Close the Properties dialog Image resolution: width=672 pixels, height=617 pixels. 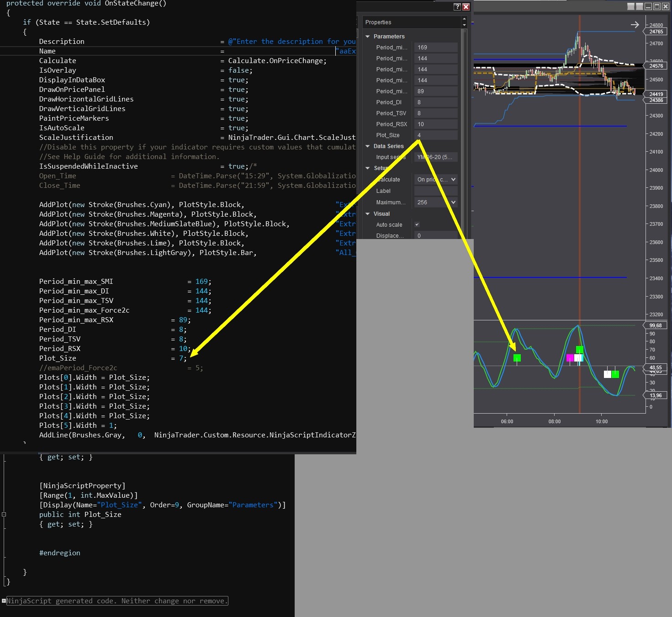(466, 7)
